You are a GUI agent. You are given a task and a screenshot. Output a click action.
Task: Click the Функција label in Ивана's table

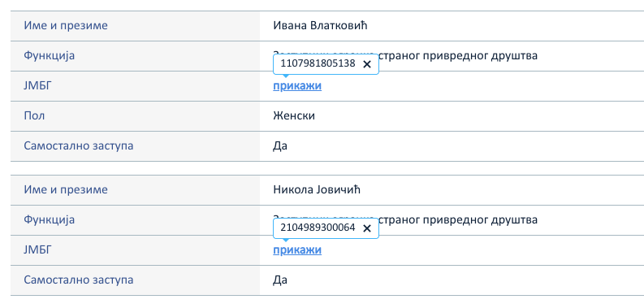point(50,55)
